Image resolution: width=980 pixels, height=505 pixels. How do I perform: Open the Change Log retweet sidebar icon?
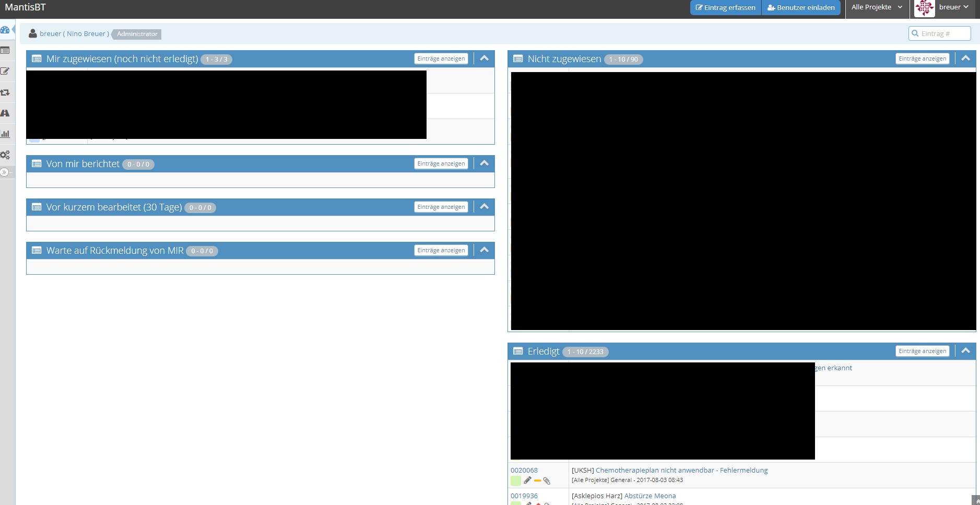pyautogui.click(x=5, y=92)
